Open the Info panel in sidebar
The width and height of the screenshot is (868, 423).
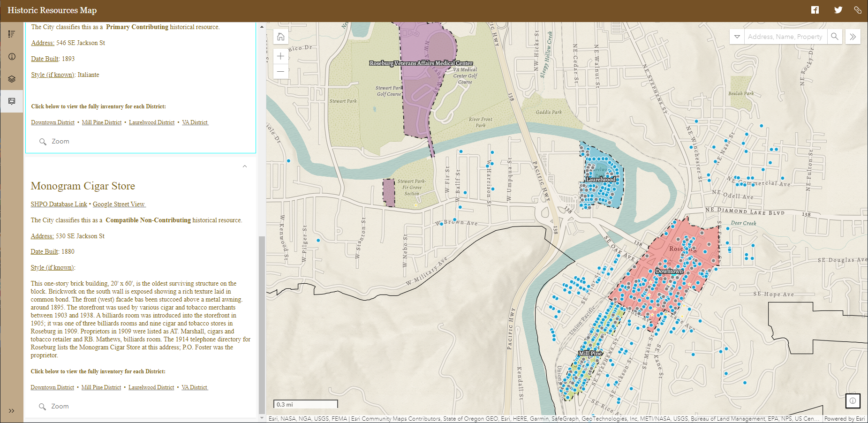coord(12,56)
